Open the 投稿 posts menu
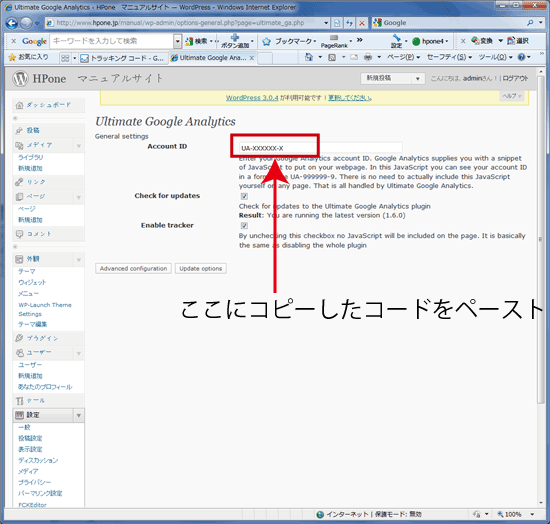Screen dimensions: 550x524 48,130
